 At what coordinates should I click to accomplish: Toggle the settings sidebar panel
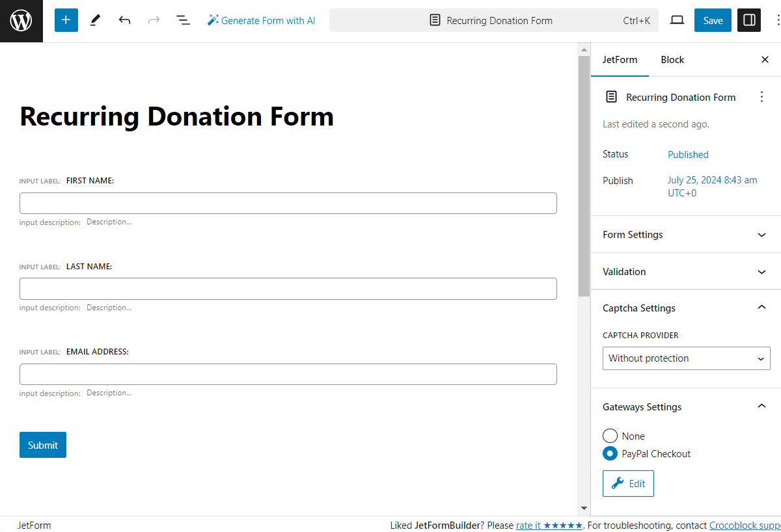[748, 20]
